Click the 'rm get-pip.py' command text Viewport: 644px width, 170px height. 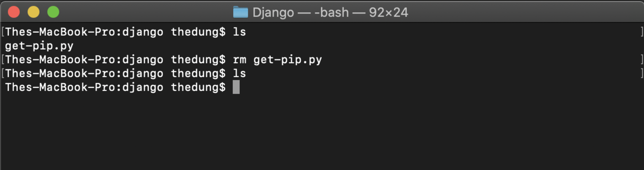pos(278,60)
